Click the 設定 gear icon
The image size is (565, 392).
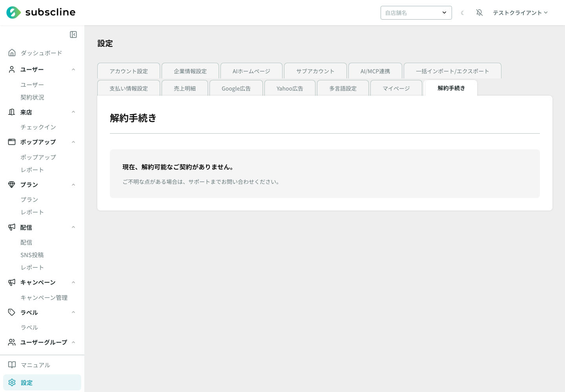[x=12, y=383]
